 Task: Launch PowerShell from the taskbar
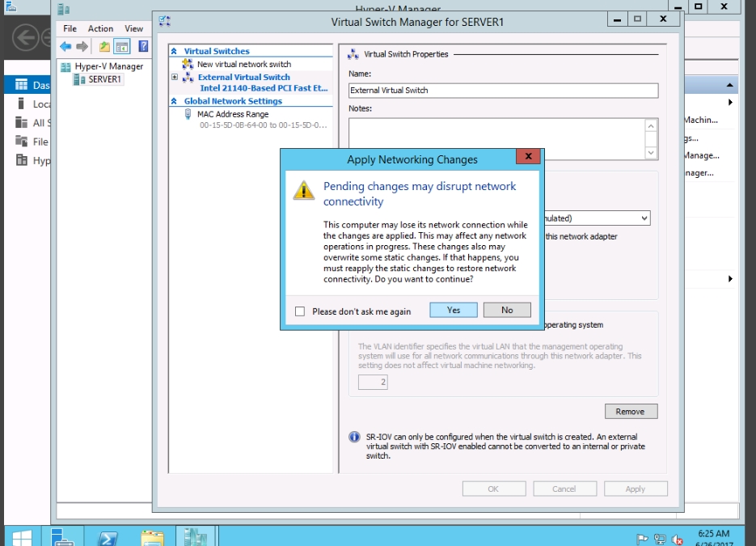pyautogui.click(x=107, y=537)
